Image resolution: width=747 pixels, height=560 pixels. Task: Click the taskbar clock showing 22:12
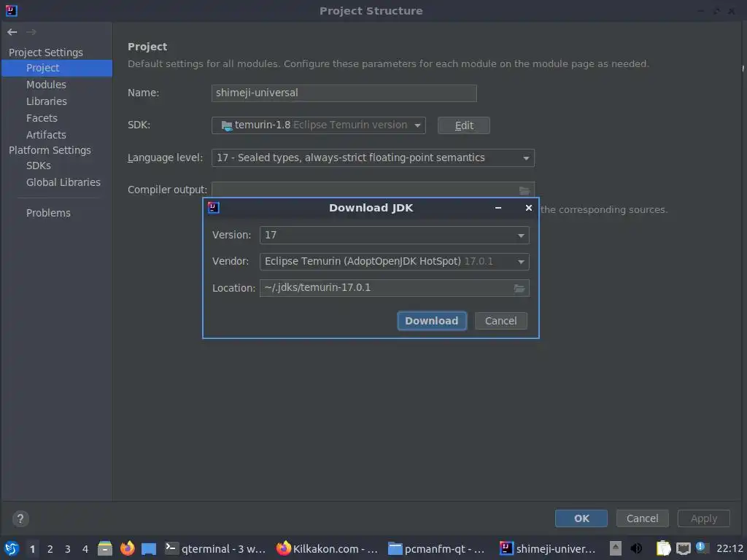(729, 548)
